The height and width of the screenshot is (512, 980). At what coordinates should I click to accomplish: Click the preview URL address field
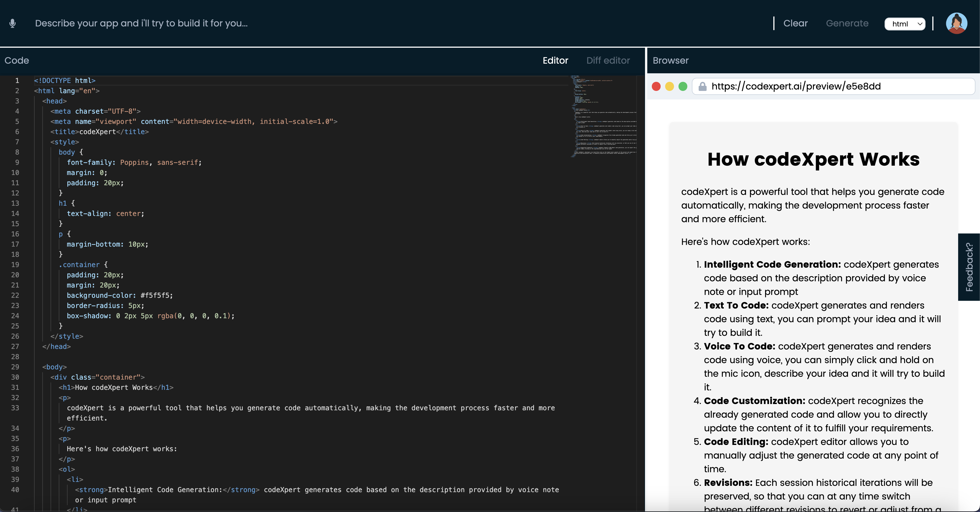pyautogui.click(x=833, y=86)
